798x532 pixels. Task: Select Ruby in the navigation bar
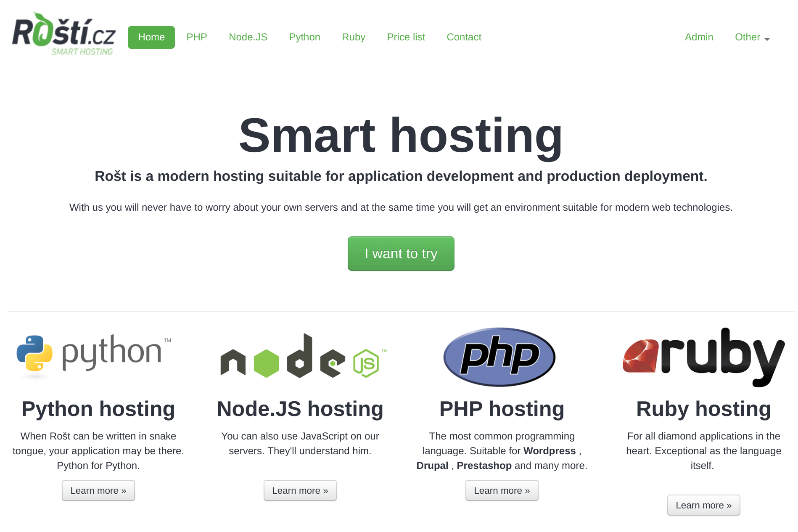[x=354, y=37]
